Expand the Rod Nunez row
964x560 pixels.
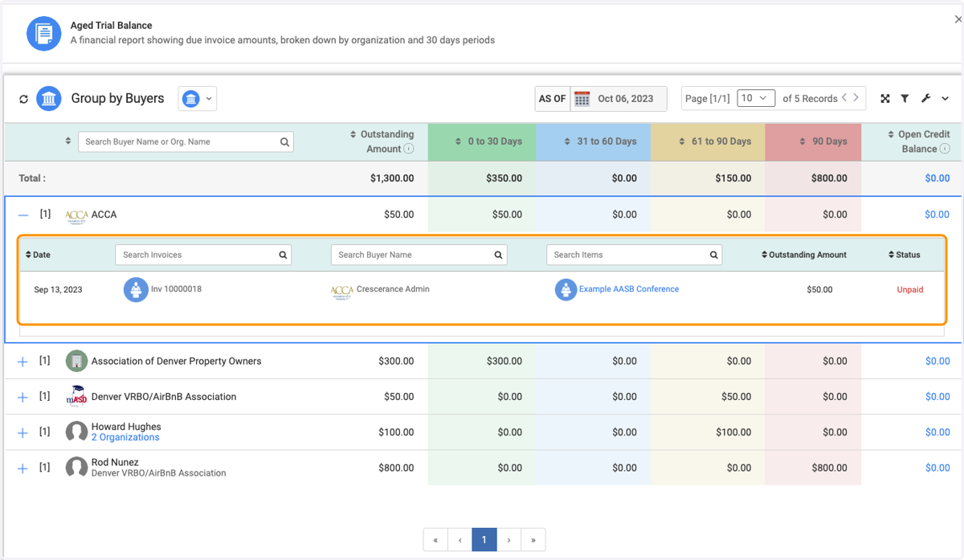click(x=22, y=468)
